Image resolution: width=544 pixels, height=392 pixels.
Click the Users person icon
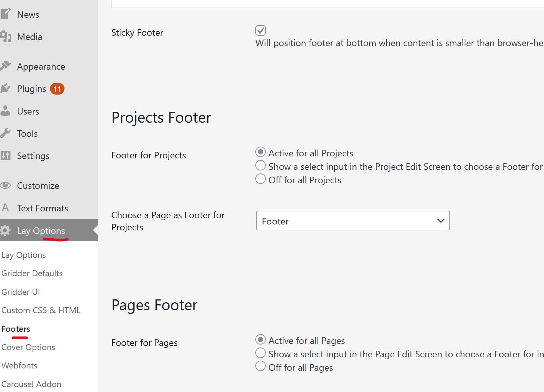coord(6,111)
